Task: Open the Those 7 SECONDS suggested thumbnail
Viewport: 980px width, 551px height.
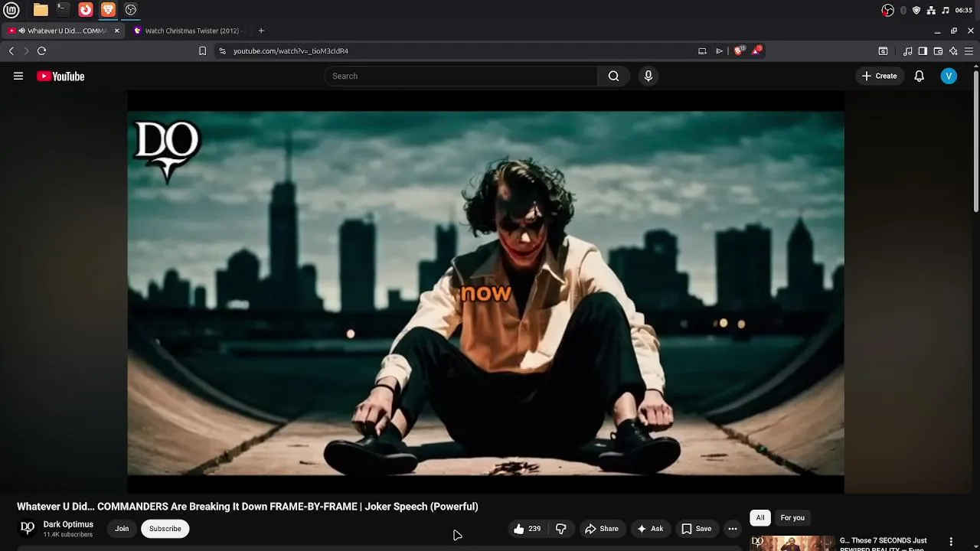Action: [x=792, y=543]
